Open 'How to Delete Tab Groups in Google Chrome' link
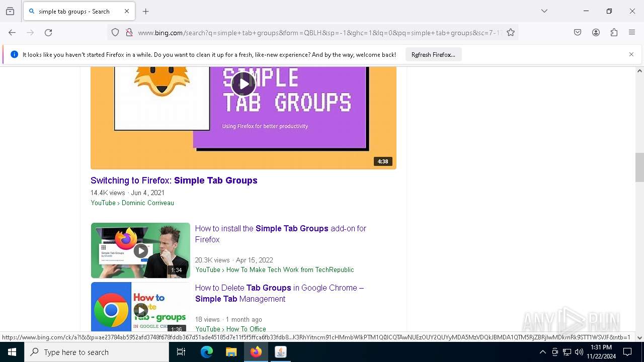The image size is (644, 362). tap(279, 293)
